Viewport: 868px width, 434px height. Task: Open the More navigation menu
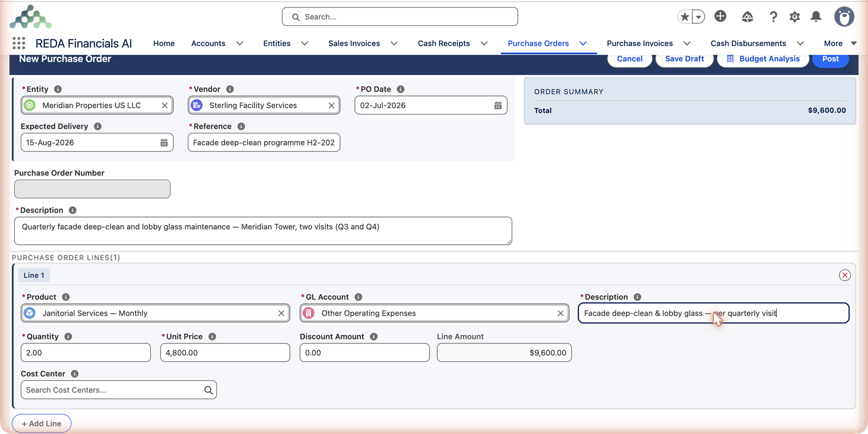coord(840,43)
